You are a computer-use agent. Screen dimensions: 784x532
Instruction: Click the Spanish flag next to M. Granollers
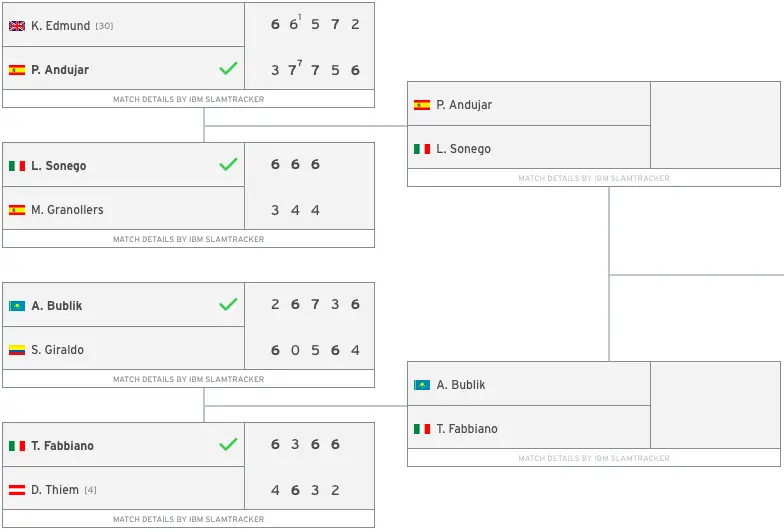pos(17,210)
